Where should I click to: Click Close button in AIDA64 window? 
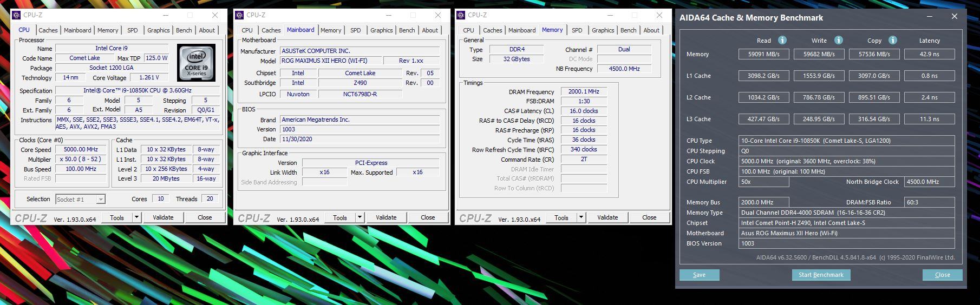(942, 275)
